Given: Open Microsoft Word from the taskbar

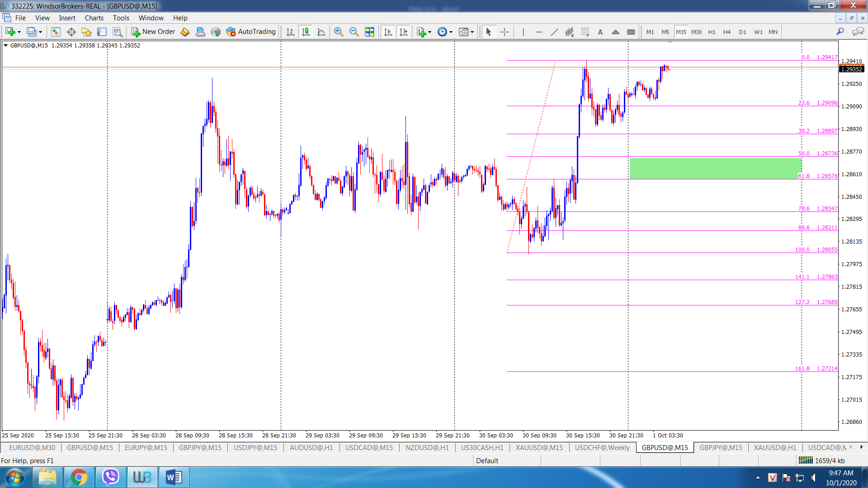Looking at the screenshot, I should point(174,477).
